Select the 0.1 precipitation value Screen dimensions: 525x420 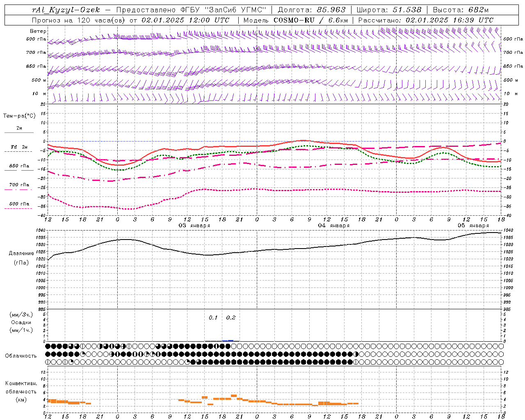point(213,317)
